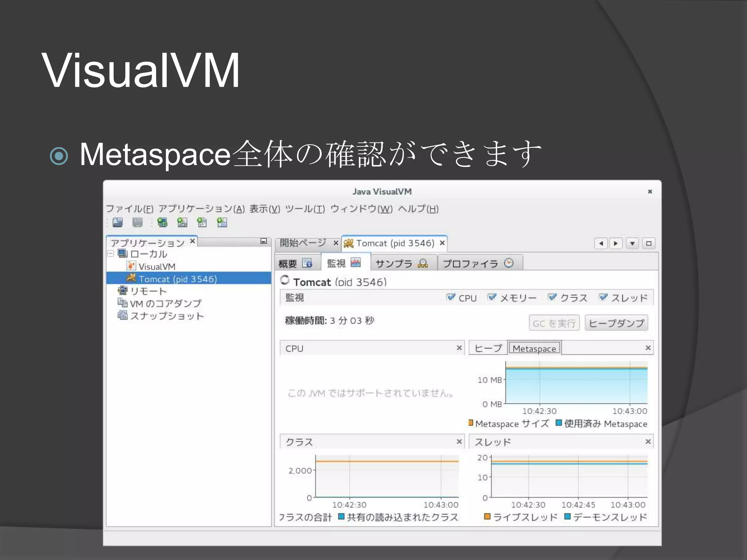Click the Metaspace usage chart area
This screenshot has height=560, width=747.
click(576, 383)
